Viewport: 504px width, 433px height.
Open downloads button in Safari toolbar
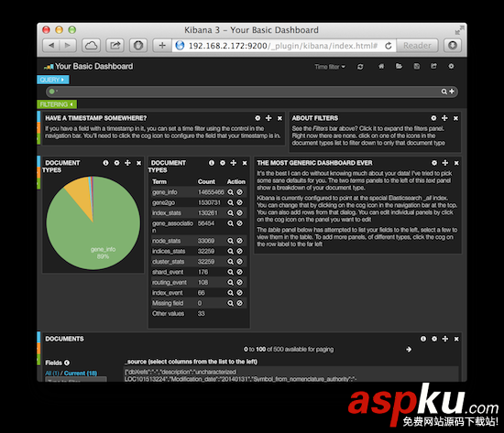[x=453, y=46]
